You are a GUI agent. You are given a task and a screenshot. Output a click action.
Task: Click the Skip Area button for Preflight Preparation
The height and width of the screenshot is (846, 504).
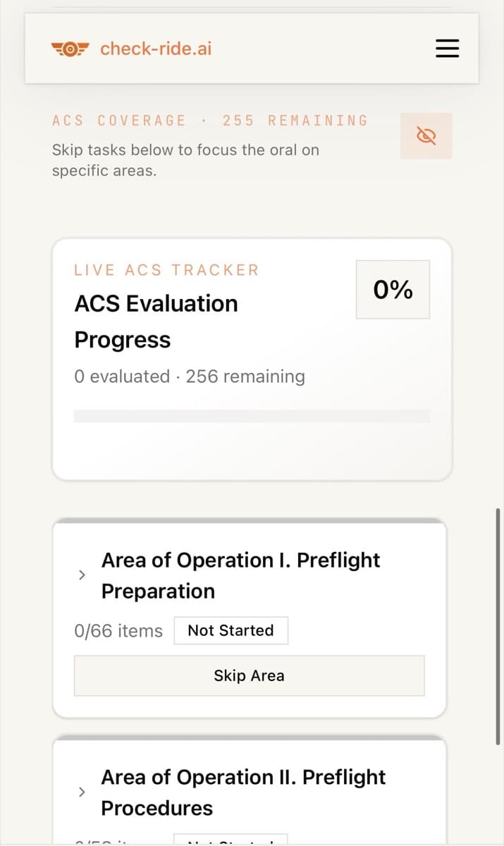tap(250, 675)
